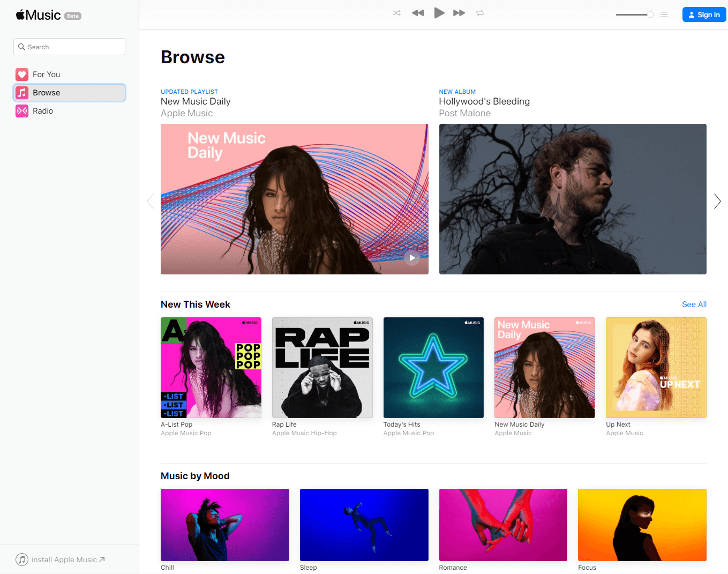Select Browse in the sidebar
This screenshot has height=574, width=728.
[x=69, y=93]
